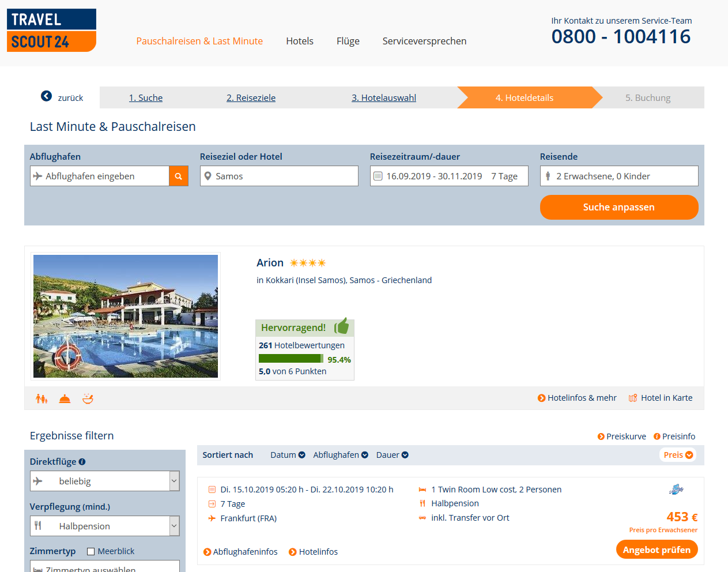Viewport: 728px width, 572px height.
Task: Click Angebot prüfen for the 453 € offer
Action: click(x=657, y=550)
